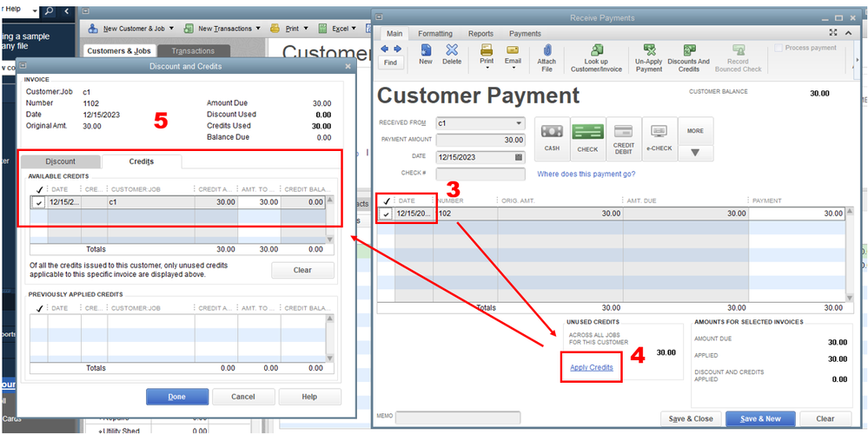Click the Print printer icon in Receive Payments

click(487, 49)
